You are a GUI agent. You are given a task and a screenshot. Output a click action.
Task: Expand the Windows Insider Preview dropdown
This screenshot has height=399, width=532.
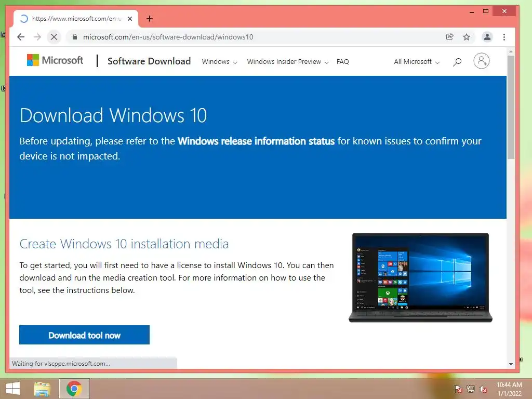click(x=288, y=62)
